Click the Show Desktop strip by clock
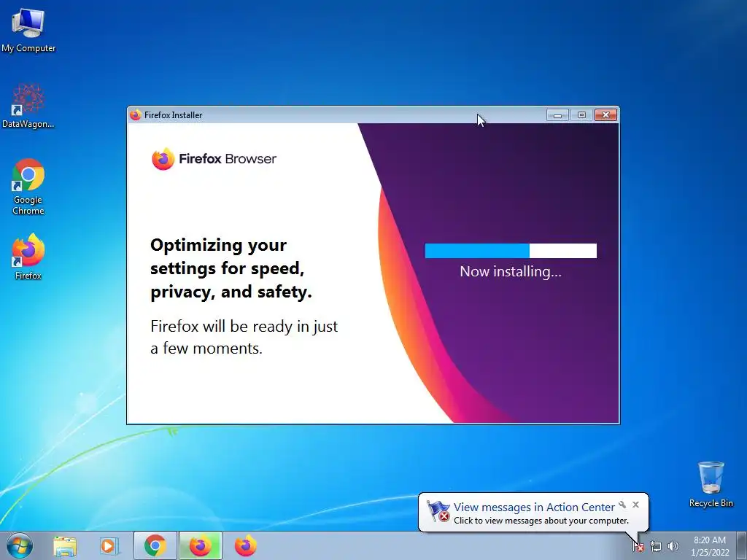 click(743, 546)
